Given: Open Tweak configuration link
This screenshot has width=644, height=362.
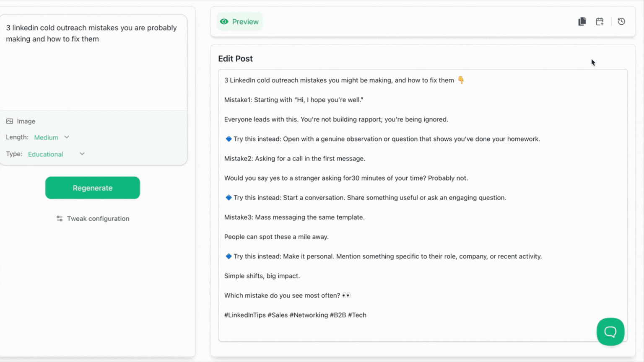Looking at the screenshot, I should [93, 219].
